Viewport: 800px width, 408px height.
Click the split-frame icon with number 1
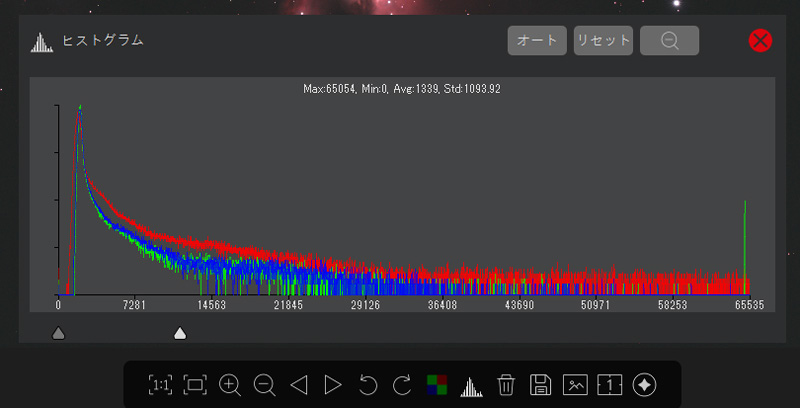click(610, 385)
